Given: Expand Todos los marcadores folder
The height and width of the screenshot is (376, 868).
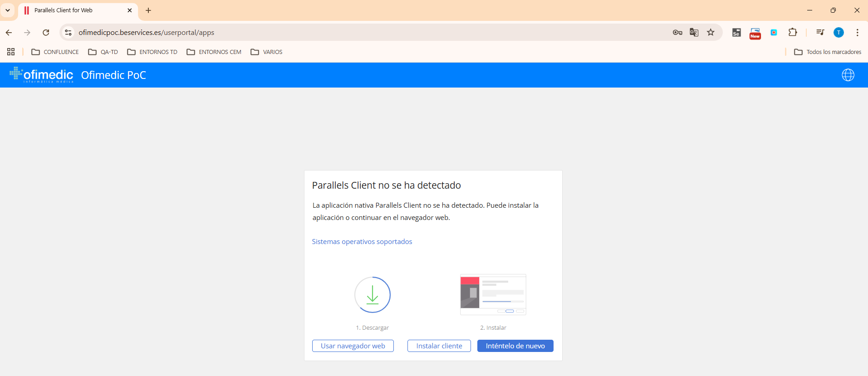Looking at the screenshot, I should [828, 52].
